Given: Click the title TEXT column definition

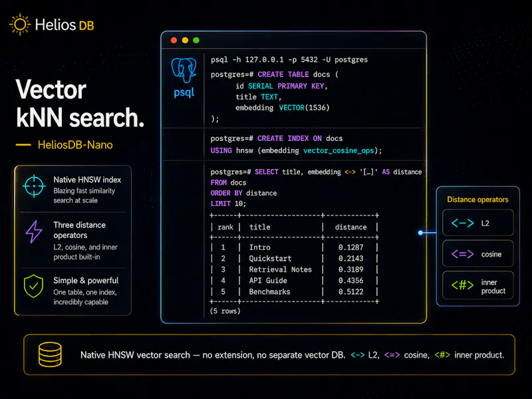Looking at the screenshot, I should click(x=259, y=97).
